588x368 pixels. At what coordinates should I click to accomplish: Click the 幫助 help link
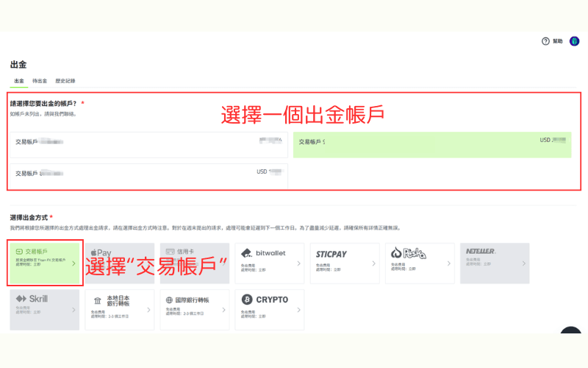tap(558, 41)
